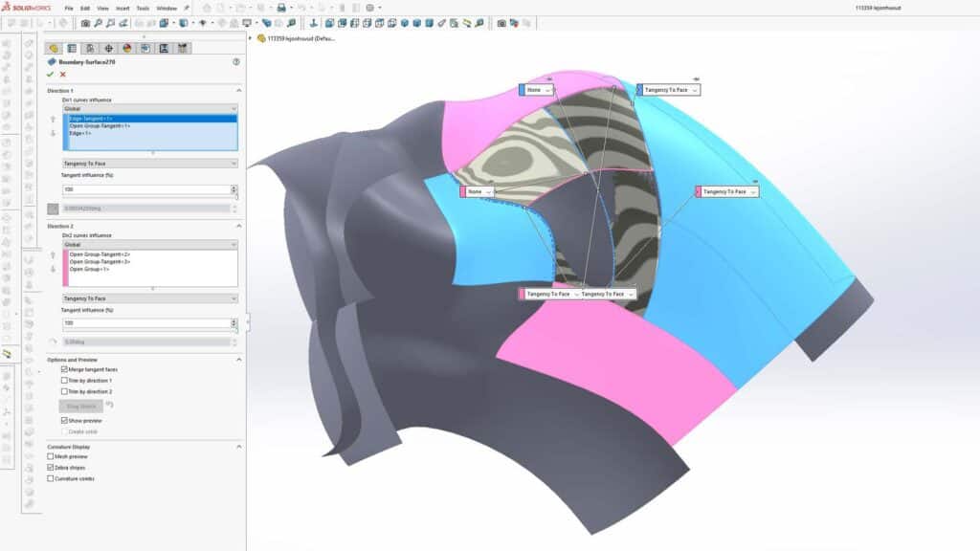Open Direction 1 Tangency To Face dropdown
Screen dimensions: 980x551
click(x=150, y=164)
